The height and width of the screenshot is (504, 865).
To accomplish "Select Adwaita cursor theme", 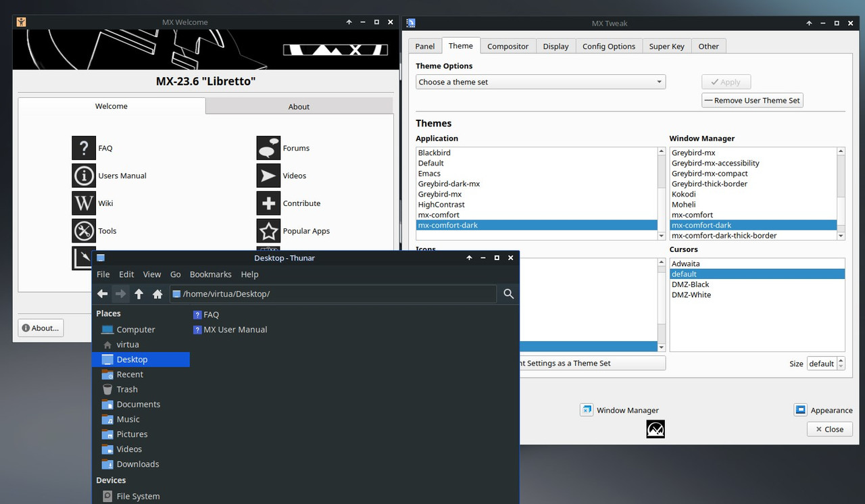I will point(757,263).
